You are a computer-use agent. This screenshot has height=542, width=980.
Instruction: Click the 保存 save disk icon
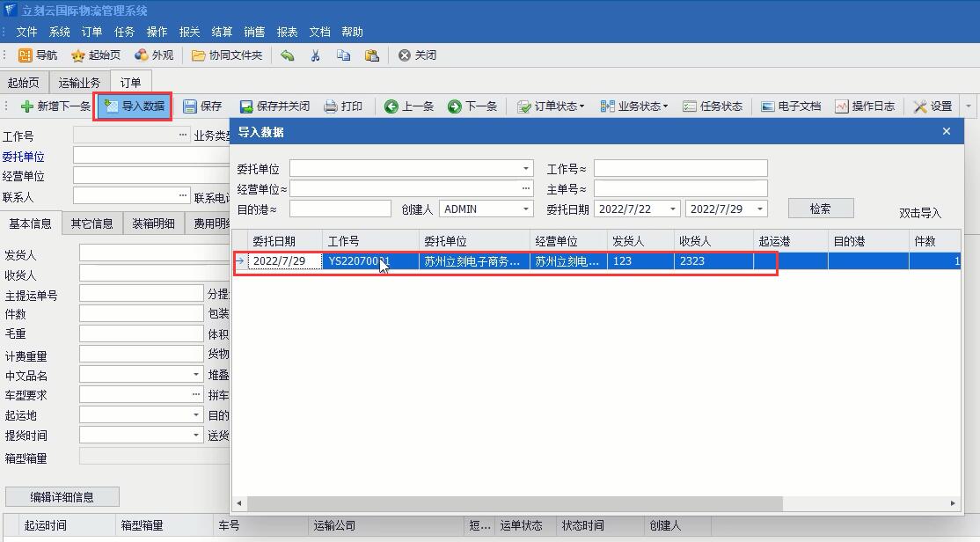pyautogui.click(x=191, y=106)
